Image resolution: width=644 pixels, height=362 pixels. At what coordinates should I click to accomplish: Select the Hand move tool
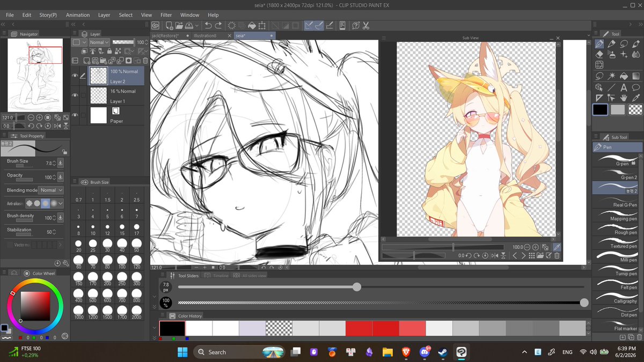pos(624,98)
